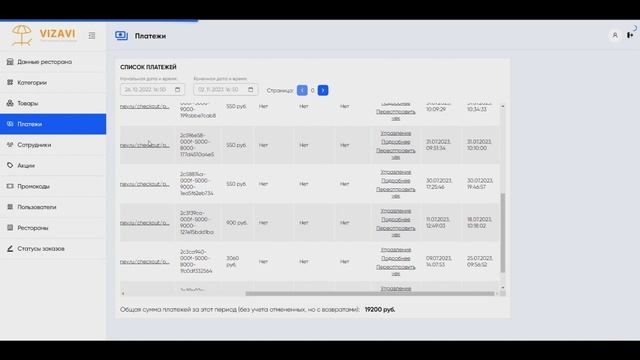Open the Платежи menu item
The height and width of the screenshot is (360, 640).
tap(53, 124)
